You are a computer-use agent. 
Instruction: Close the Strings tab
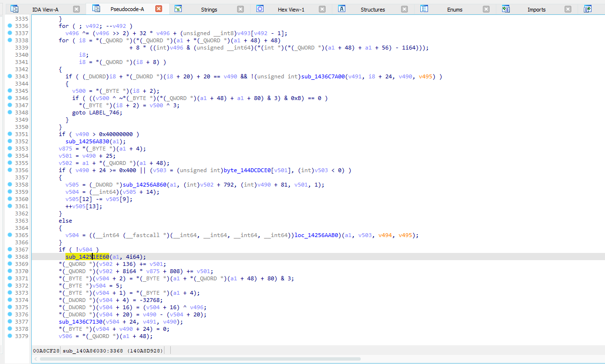[x=240, y=9]
